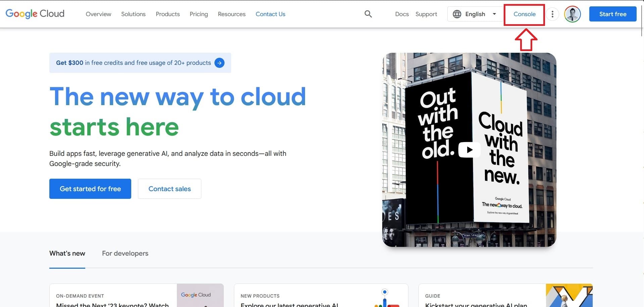Open the three-dot more options menu
Image resolution: width=644 pixels, height=307 pixels.
coord(552,14)
